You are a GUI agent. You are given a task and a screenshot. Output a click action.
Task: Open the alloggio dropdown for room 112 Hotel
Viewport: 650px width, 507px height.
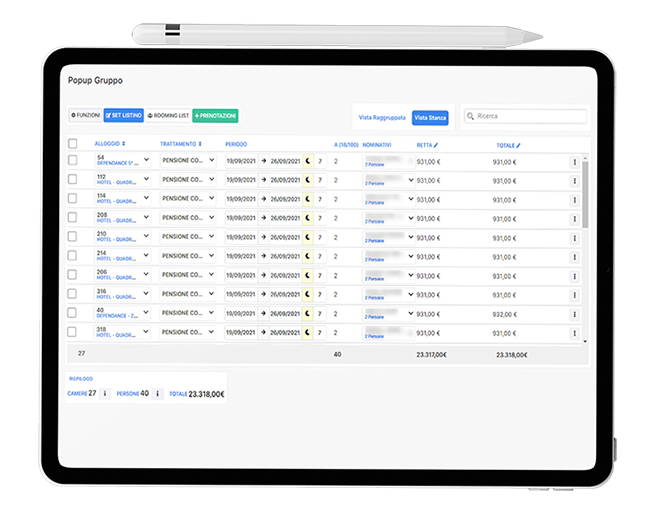point(122,179)
